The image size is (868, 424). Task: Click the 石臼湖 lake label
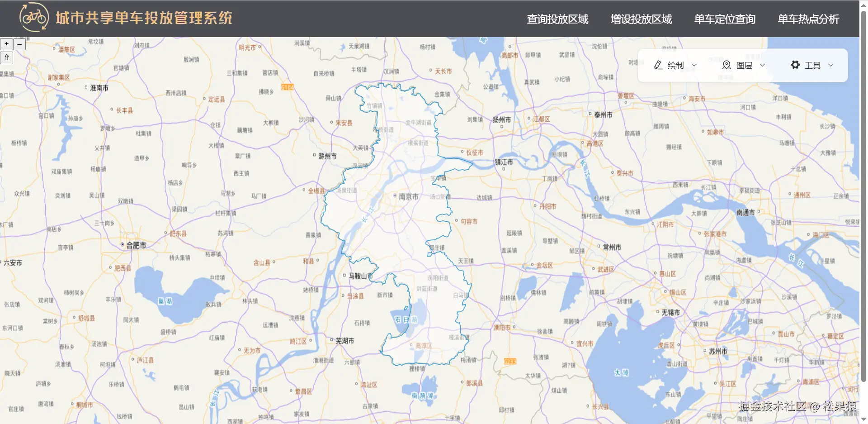[406, 319]
